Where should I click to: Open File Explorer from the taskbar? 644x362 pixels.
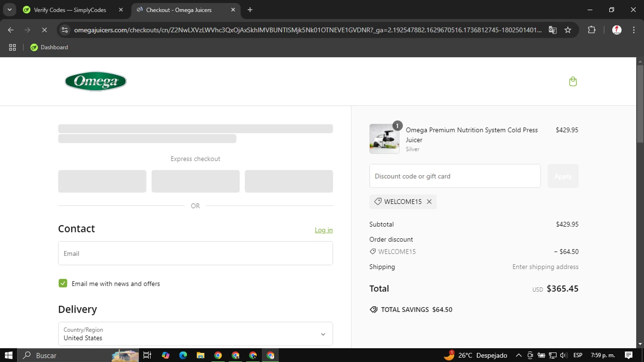[200, 355]
